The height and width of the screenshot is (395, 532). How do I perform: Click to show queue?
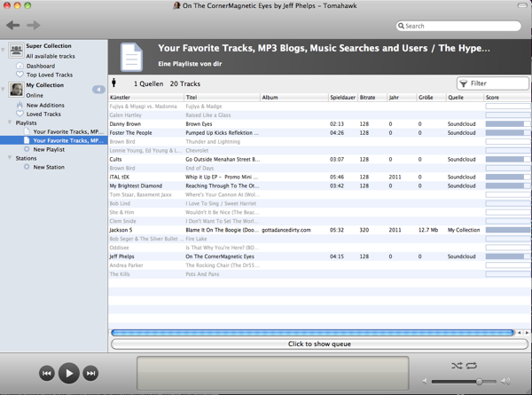tap(319, 344)
